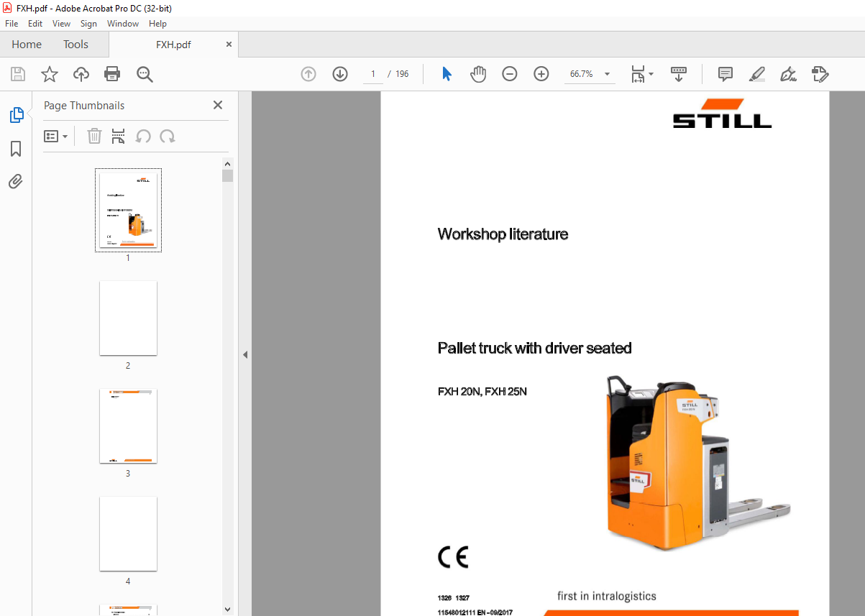
Task: Open the Sign menu
Action: point(88,24)
